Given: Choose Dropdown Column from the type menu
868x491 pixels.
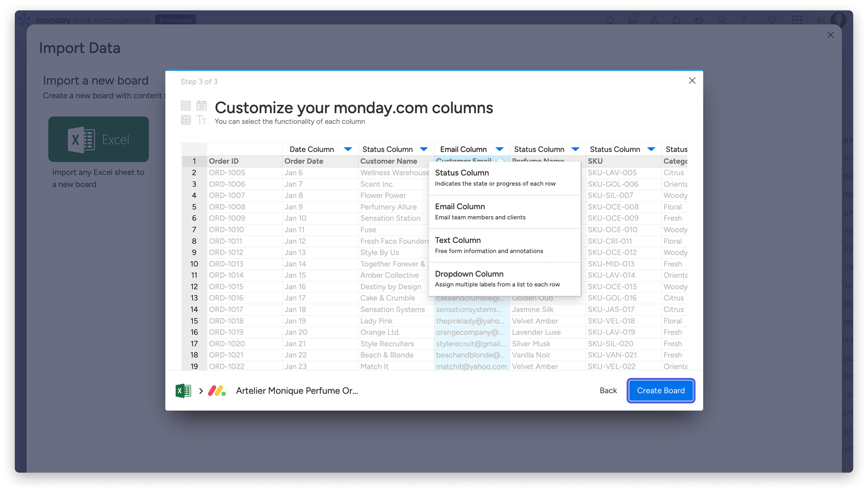Looking at the screenshot, I should click(x=505, y=279).
